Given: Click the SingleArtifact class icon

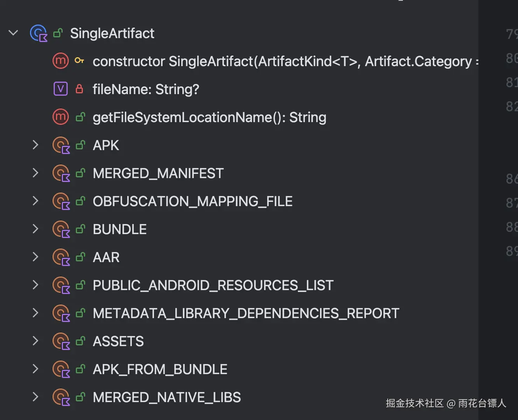Looking at the screenshot, I should pyautogui.click(x=38, y=33).
